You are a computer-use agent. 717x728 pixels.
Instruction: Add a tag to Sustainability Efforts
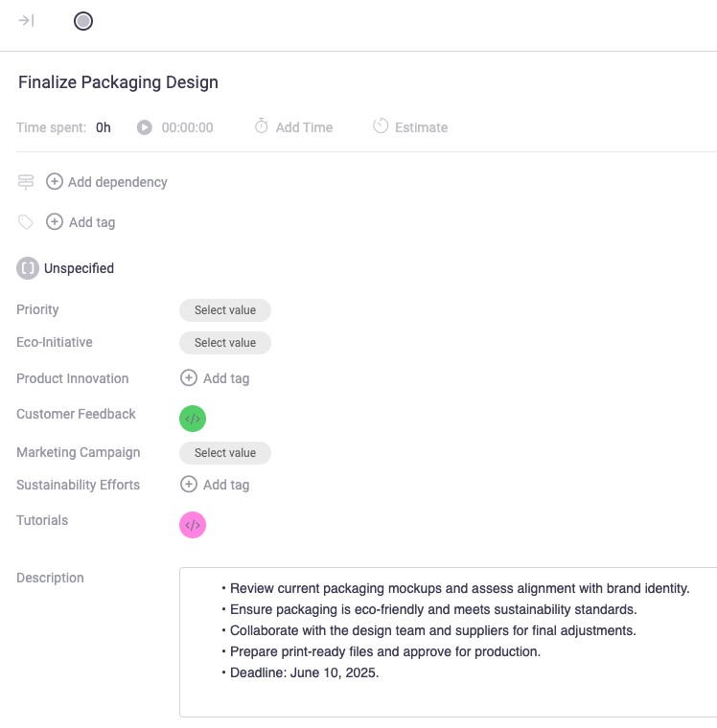pyautogui.click(x=215, y=485)
